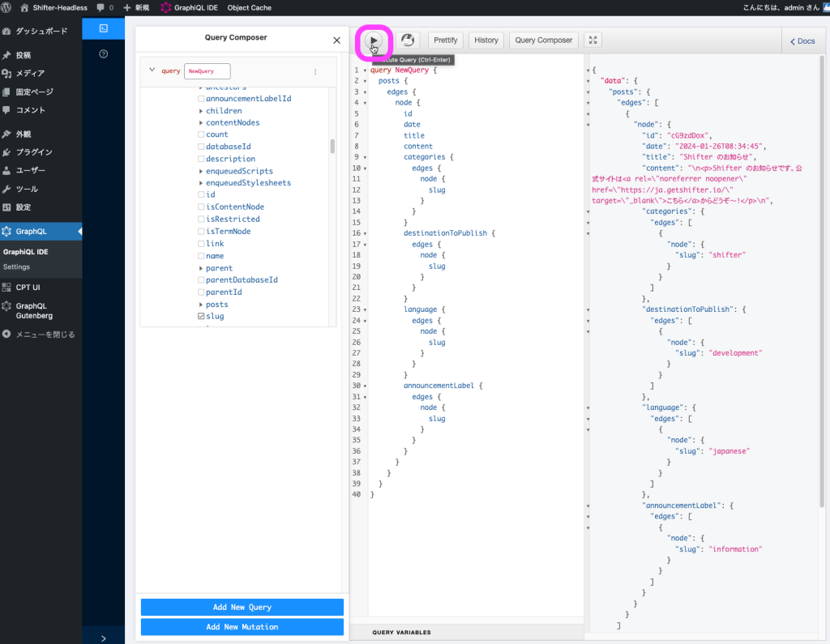Run the query with Execute button

374,41
